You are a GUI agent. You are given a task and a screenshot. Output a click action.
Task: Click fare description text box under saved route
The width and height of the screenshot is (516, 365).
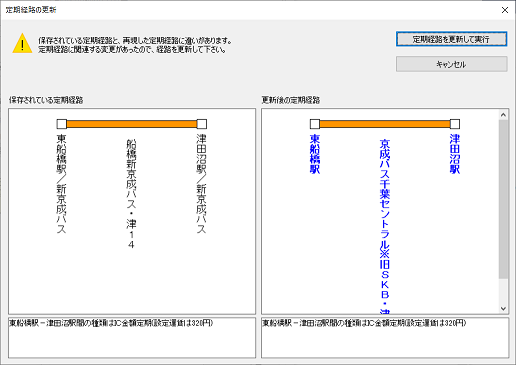[132, 338]
